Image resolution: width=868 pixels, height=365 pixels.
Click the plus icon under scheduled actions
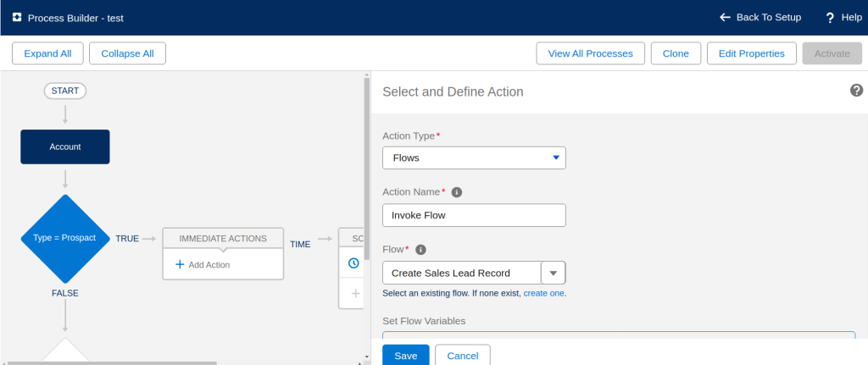pos(355,293)
